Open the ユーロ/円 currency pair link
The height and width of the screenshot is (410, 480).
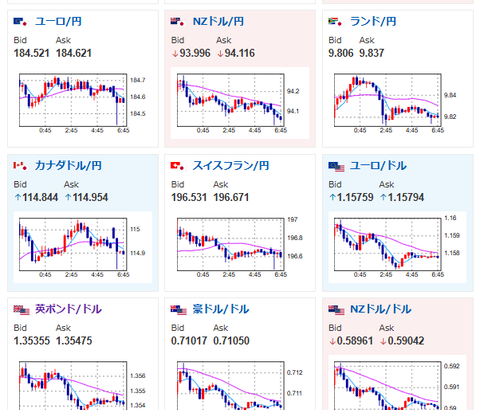(x=58, y=22)
